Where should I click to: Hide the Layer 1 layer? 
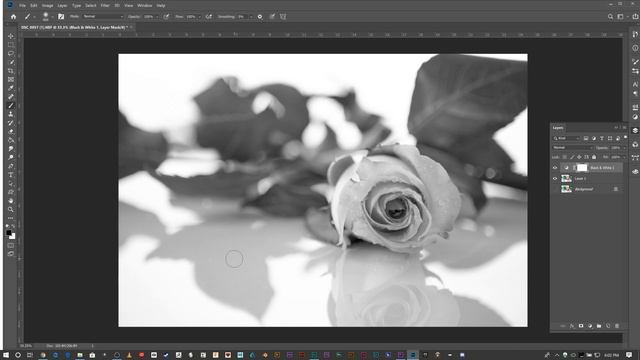click(555, 178)
